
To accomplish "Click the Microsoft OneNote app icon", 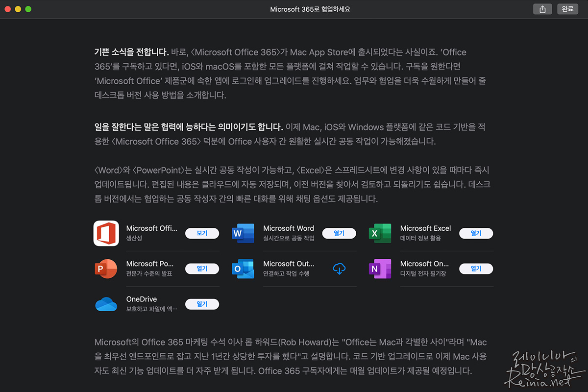I will (380, 269).
